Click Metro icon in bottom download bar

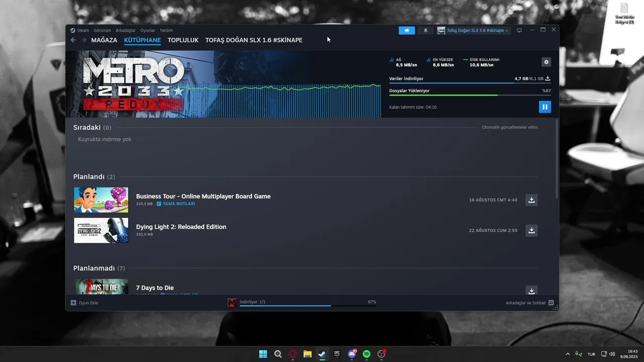click(232, 303)
